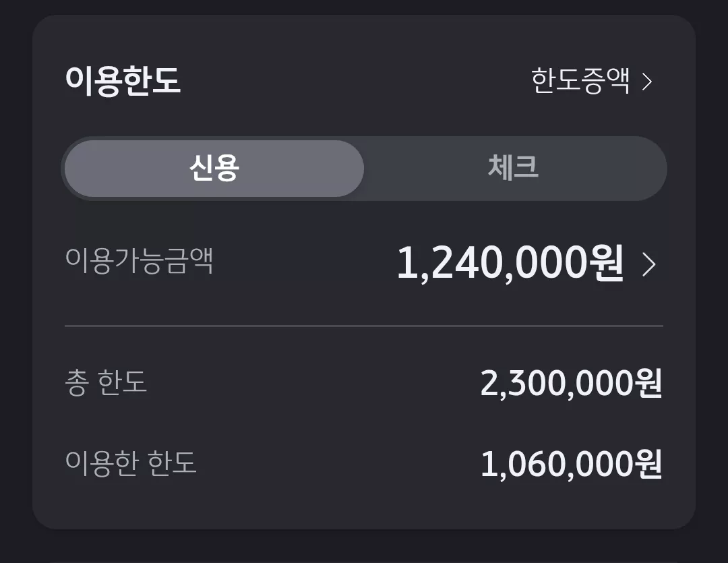Open the 한도증액 limit increase link
This screenshot has width=728, height=563.
tap(592, 81)
